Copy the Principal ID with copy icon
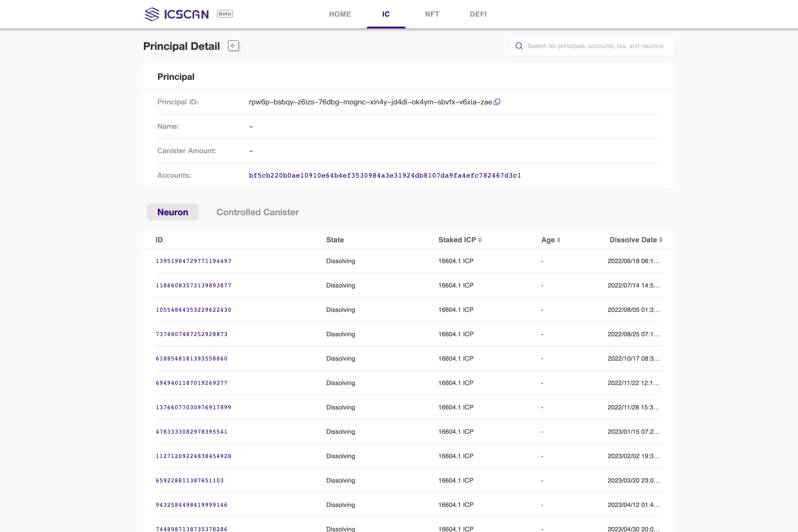The width and height of the screenshot is (798, 532). [x=497, y=102]
